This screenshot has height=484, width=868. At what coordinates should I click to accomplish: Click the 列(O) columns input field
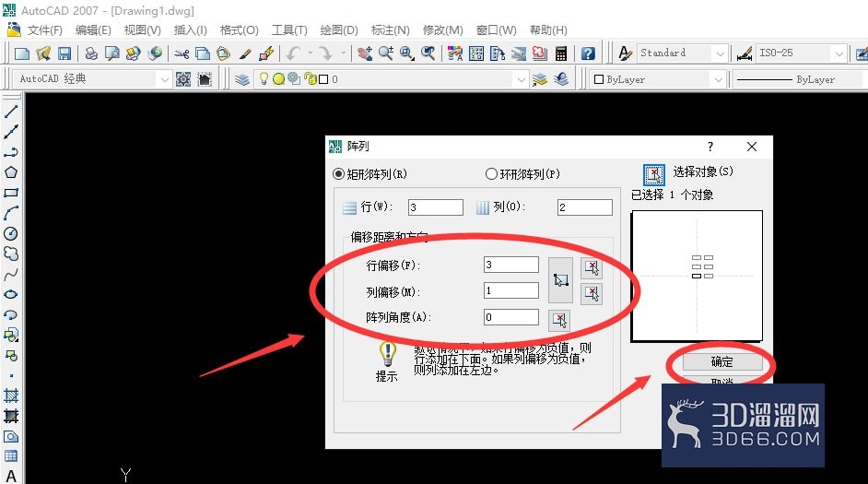tap(585, 207)
